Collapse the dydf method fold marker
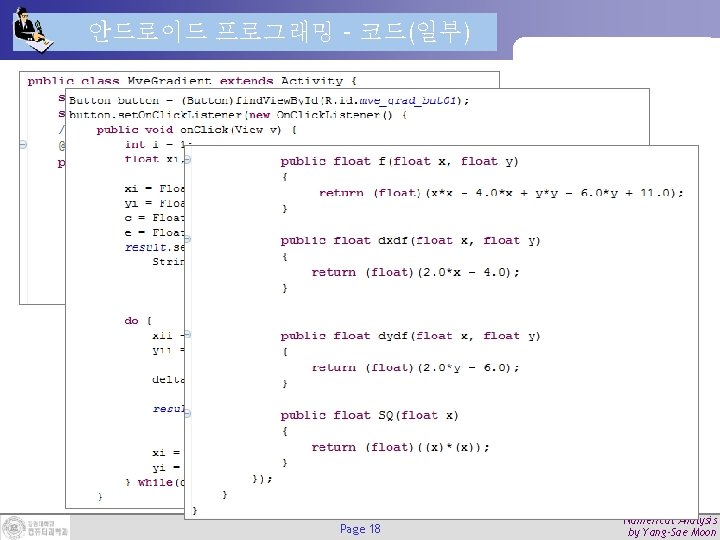This screenshot has width=720, height=540. tap(187, 334)
